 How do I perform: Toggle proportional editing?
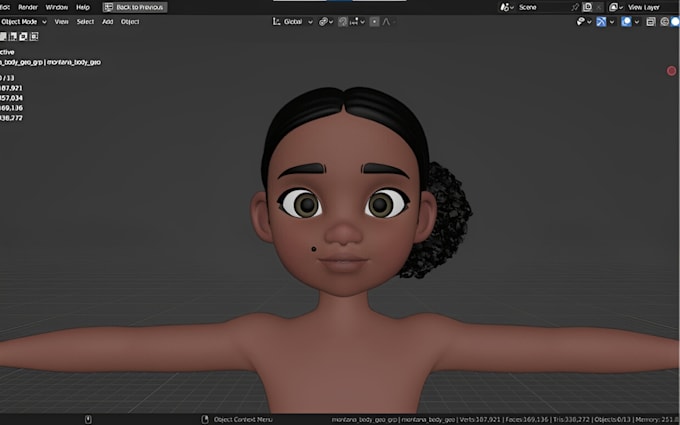(x=375, y=22)
